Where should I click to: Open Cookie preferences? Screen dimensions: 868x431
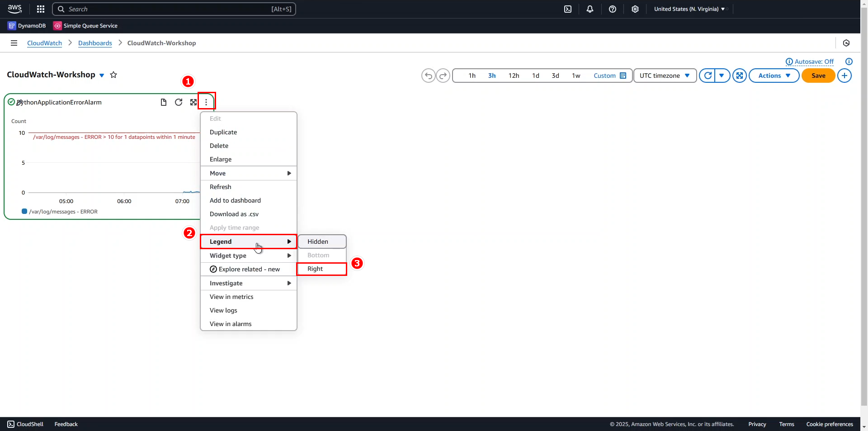[x=830, y=424]
